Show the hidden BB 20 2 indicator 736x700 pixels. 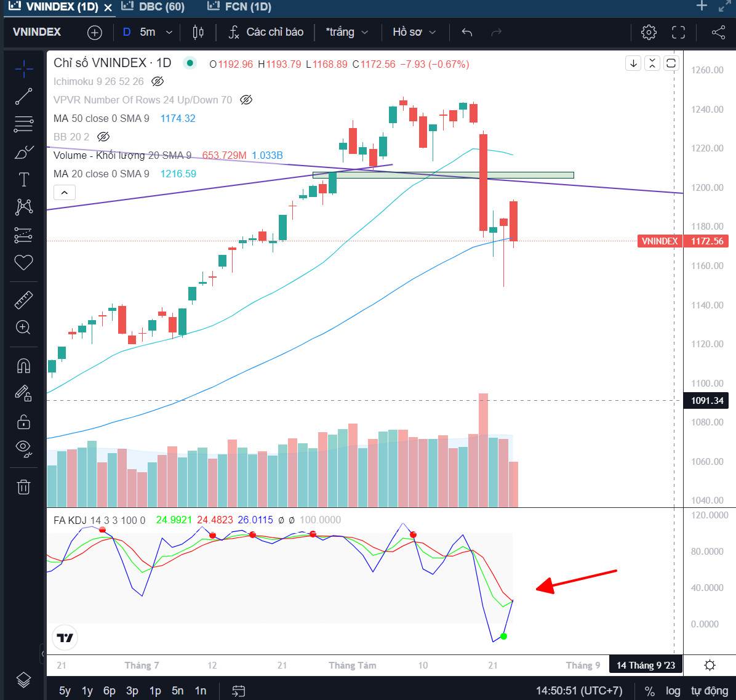(x=103, y=137)
